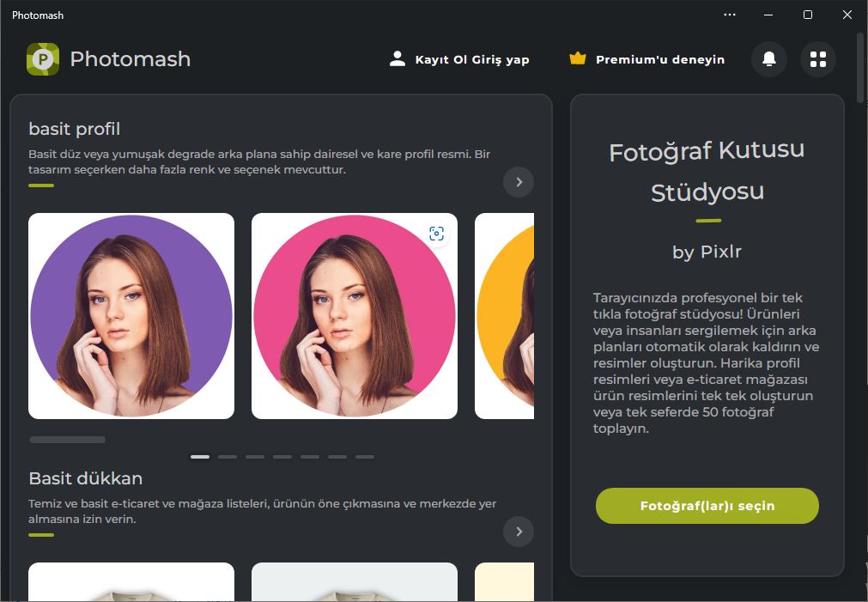Click the Photomash logo icon
This screenshot has height=602, width=868.
tap(43, 58)
